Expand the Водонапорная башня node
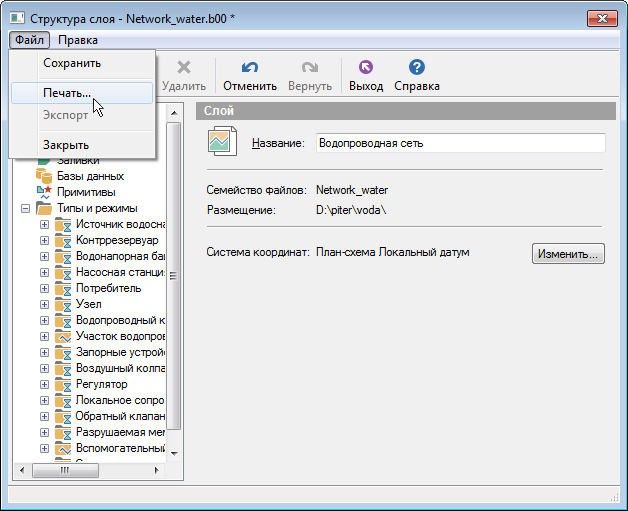628x511 pixels. click(x=44, y=257)
